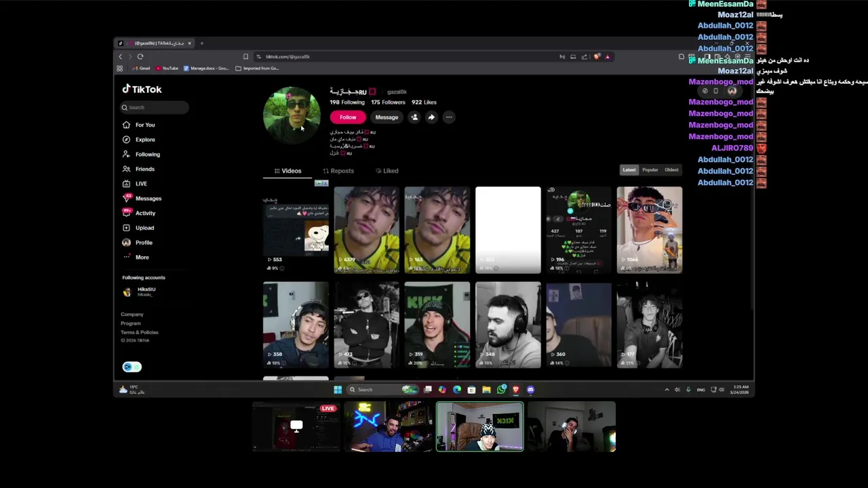Click the TikTok search field
Image resolution: width=868 pixels, height=488 pixels.
click(155, 107)
